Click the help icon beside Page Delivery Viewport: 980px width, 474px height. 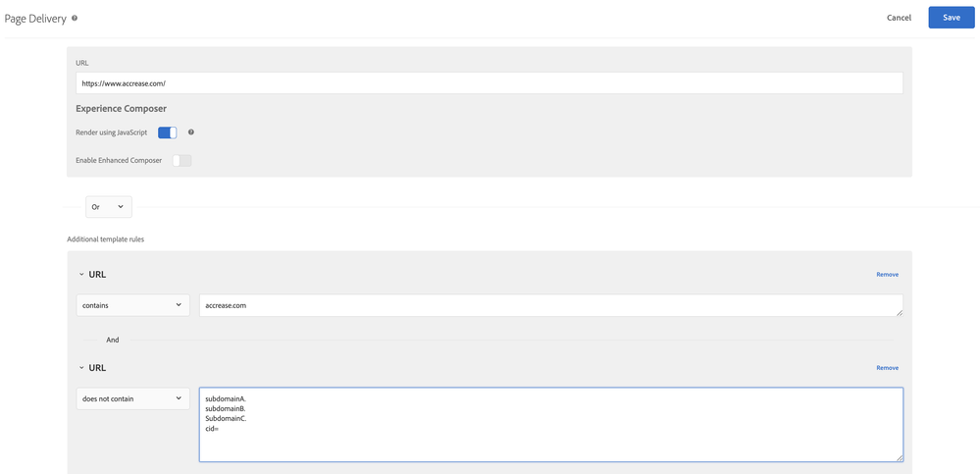point(75,18)
